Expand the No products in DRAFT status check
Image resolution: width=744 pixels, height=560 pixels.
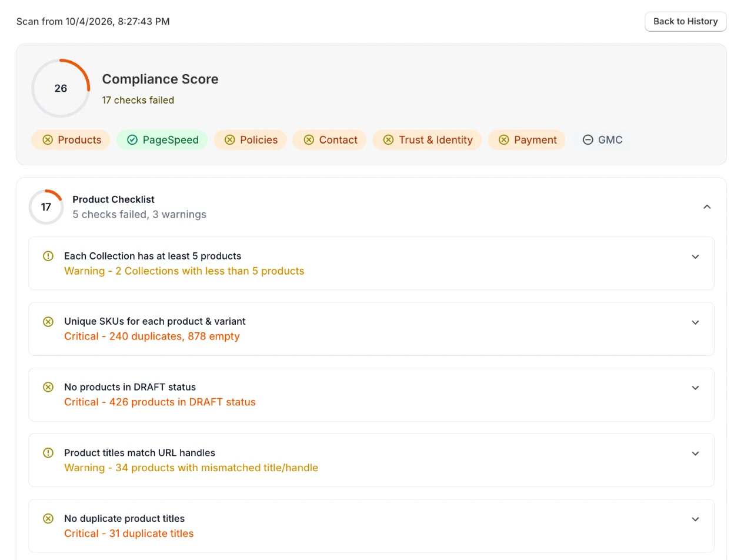(695, 388)
